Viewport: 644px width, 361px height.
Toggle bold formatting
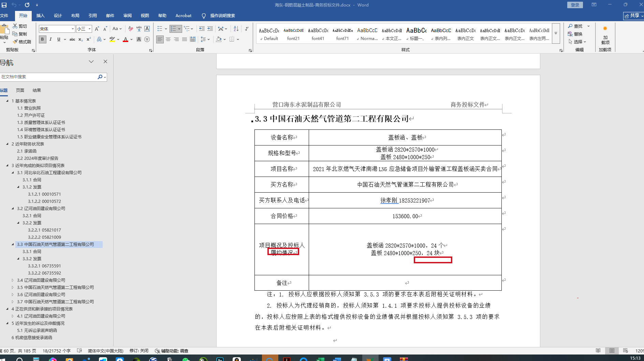point(42,39)
